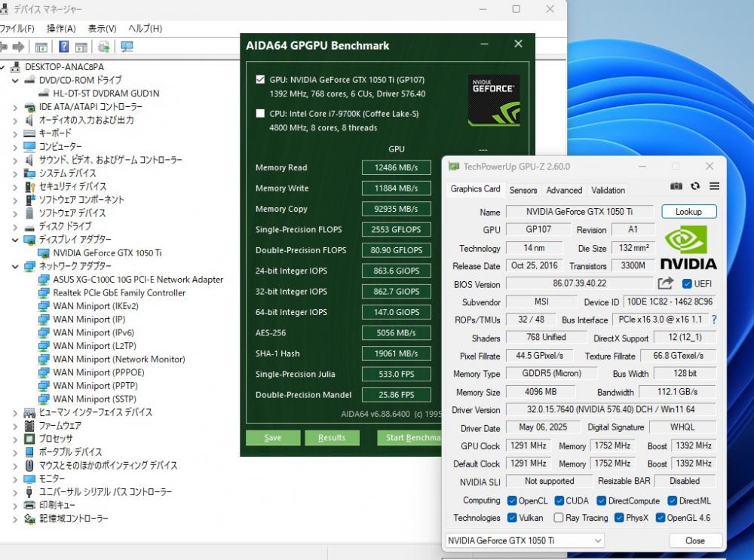This screenshot has width=754, height=560.
Task: Click the Driver Version field in GPU-Z
Action: tap(611, 409)
